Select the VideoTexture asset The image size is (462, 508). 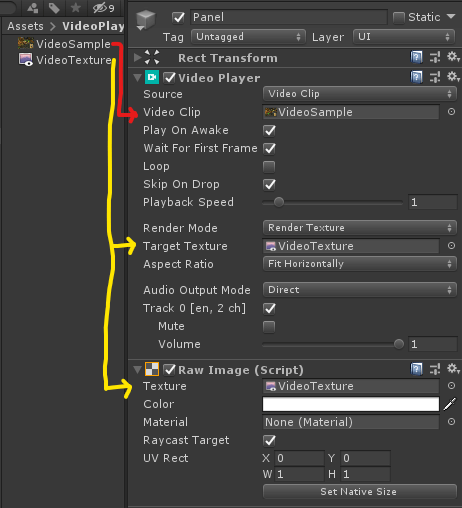pos(65,60)
